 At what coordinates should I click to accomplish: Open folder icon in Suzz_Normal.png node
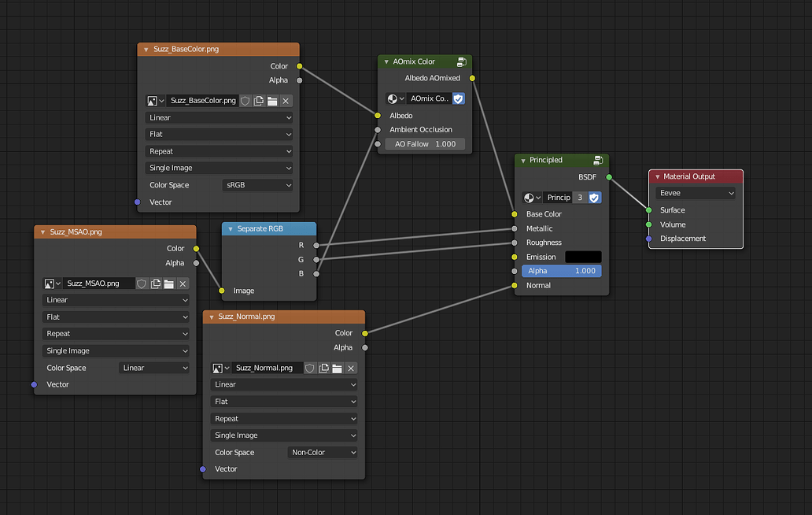point(337,368)
